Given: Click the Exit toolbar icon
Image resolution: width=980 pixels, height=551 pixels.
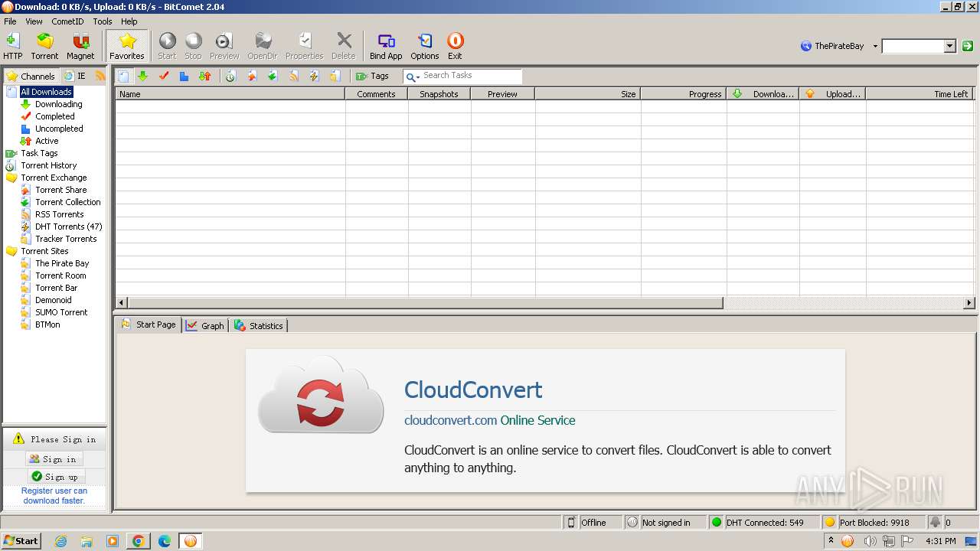Looking at the screenshot, I should point(455,46).
